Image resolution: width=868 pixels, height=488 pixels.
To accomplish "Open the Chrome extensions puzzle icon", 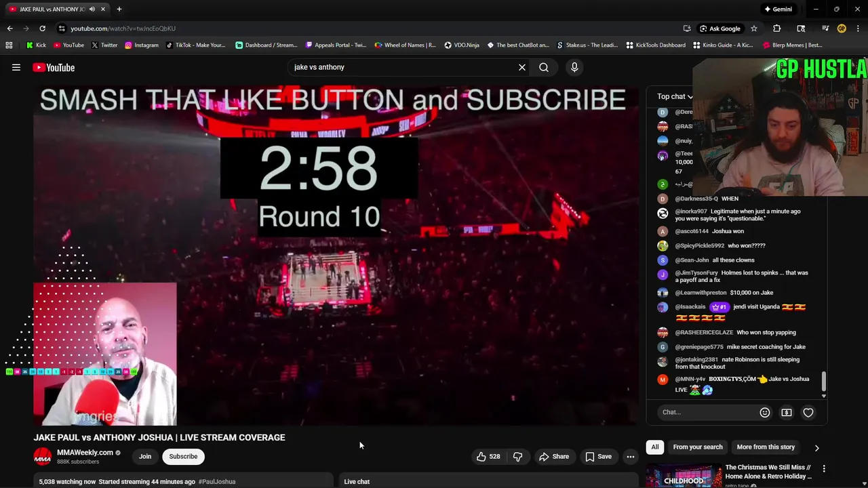I will (777, 28).
